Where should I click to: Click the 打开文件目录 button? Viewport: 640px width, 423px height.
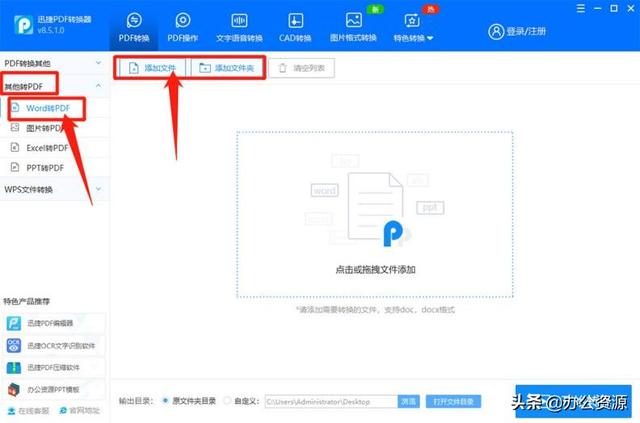pos(453,402)
